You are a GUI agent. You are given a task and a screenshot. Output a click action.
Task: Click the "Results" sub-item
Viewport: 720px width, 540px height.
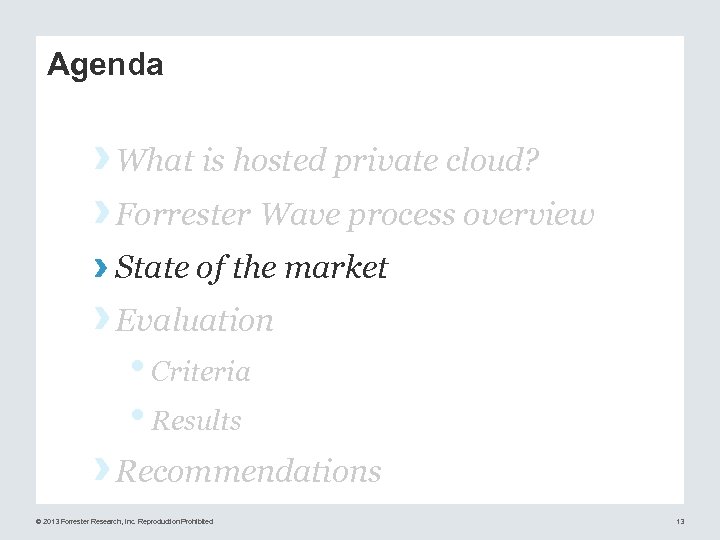point(196,421)
